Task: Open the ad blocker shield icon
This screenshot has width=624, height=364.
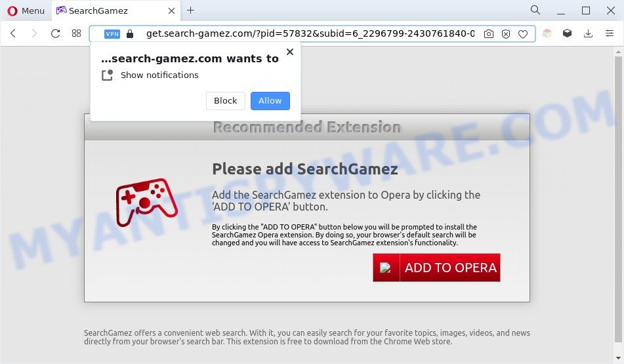Action: coord(506,34)
